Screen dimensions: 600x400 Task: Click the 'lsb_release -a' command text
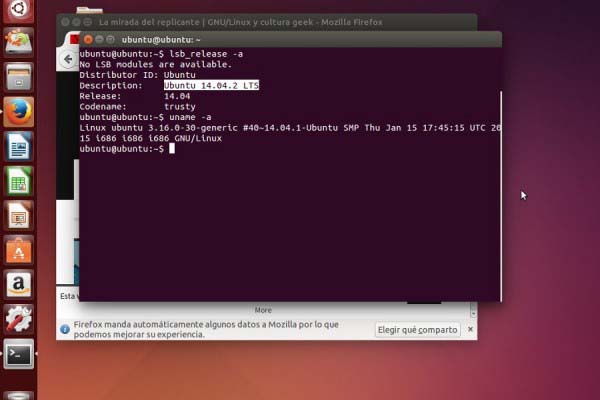pyautogui.click(x=206, y=54)
